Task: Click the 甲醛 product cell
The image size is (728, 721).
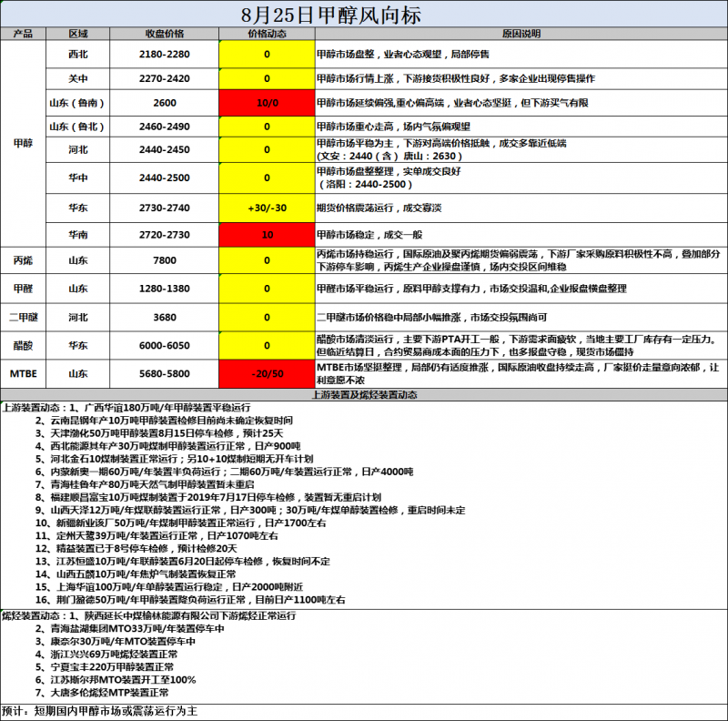Action: [x=24, y=289]
